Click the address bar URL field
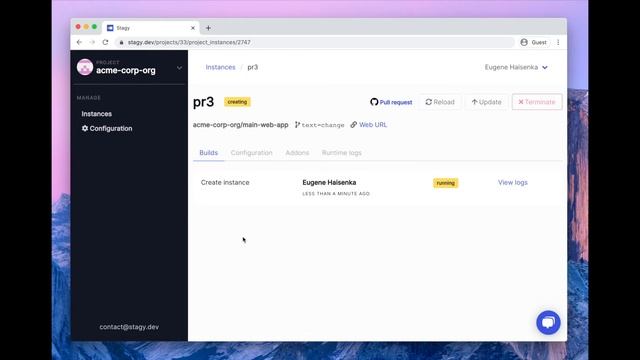 314,42
